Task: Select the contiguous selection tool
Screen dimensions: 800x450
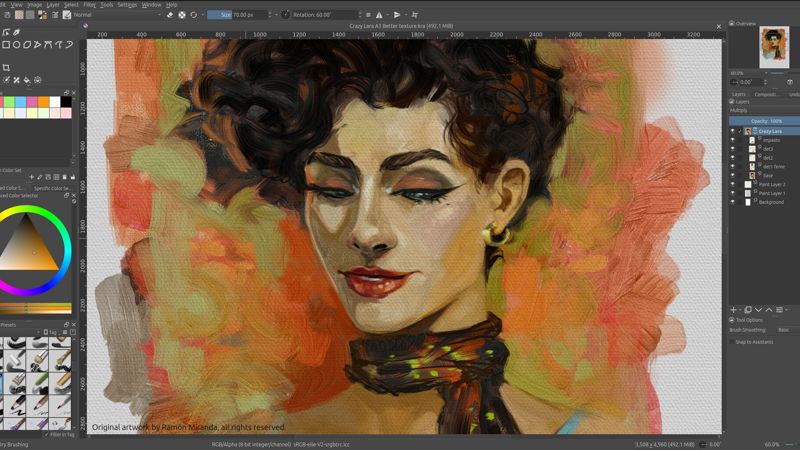Action: pyautogui.click(x=48, y=45)
